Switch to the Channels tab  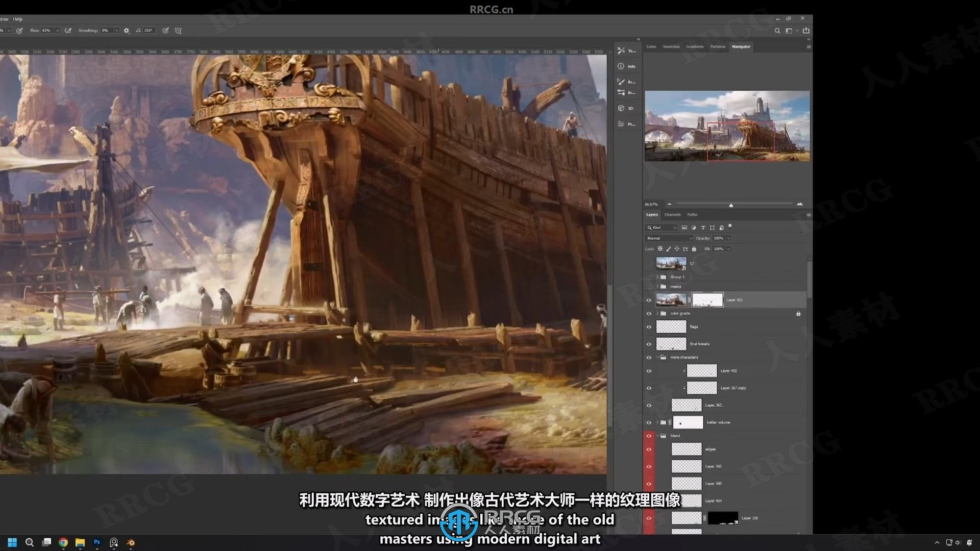[x=672, y=215]
